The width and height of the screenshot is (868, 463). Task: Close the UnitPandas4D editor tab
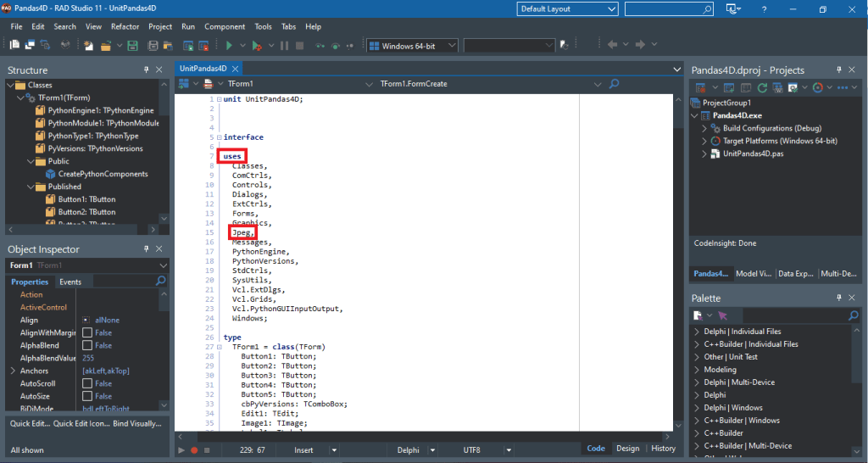click(236, 69)
